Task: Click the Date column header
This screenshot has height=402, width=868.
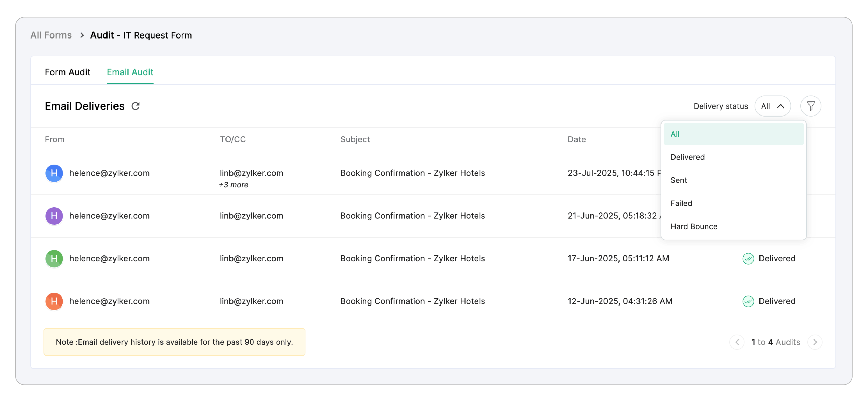Action: [577, 139]
